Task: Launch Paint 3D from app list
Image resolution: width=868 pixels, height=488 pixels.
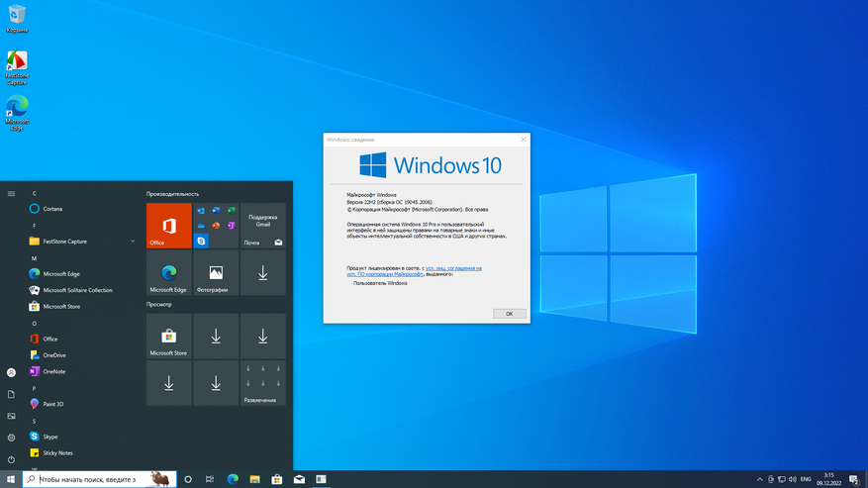Action: click(x=82, y=404)
